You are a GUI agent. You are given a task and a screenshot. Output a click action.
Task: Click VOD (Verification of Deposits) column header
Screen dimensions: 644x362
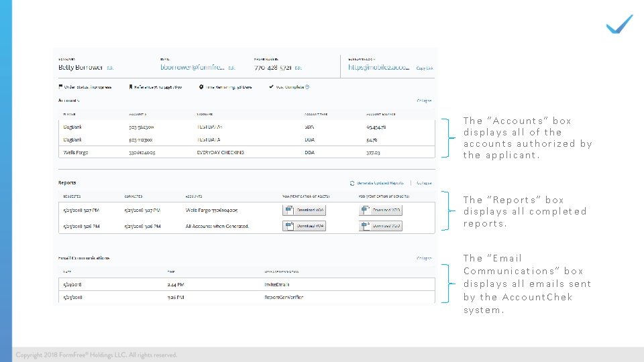tap(384, 196)
